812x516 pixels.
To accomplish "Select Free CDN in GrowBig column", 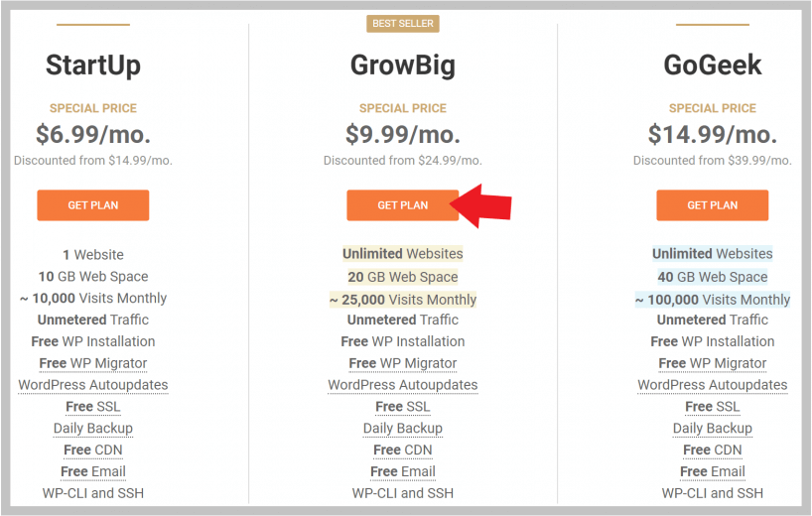I will pyautogui.click(x=403, y=451).
